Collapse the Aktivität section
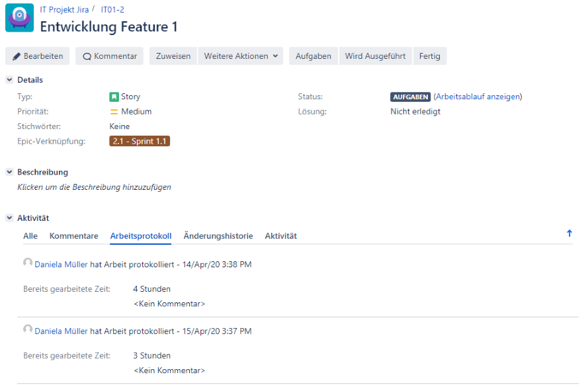Viewport: 588px width, 387px height. click(9, 218)
